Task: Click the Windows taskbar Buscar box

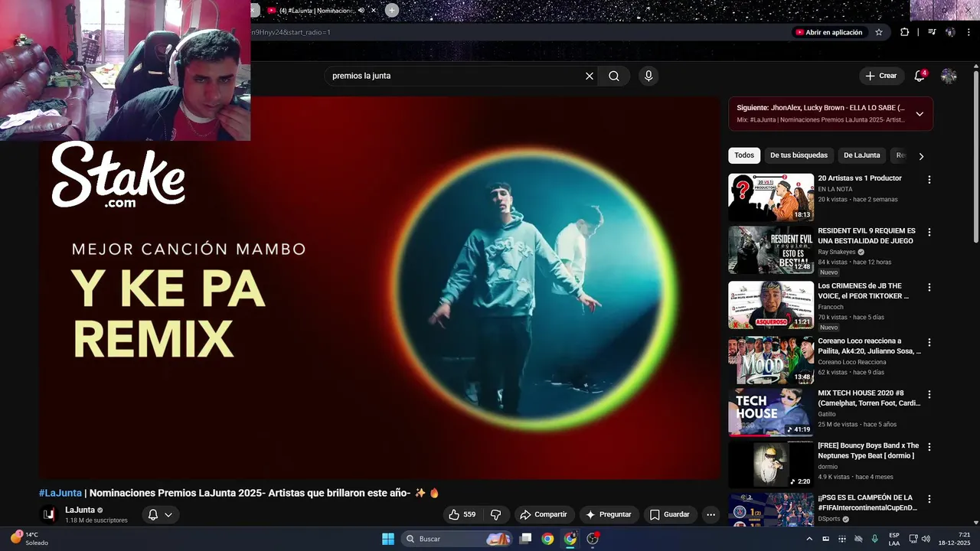Action: tap(456, 539)
